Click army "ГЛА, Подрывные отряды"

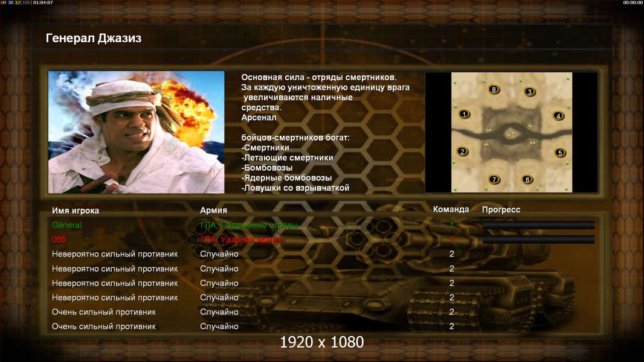(x=249, y=225)
